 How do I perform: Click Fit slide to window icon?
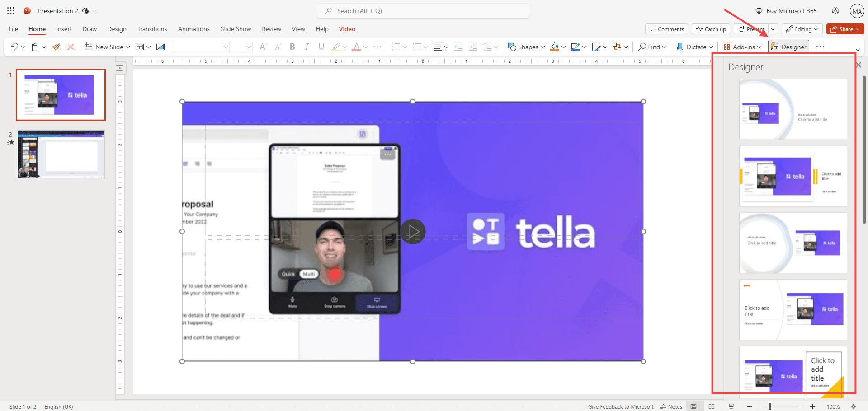854,406
